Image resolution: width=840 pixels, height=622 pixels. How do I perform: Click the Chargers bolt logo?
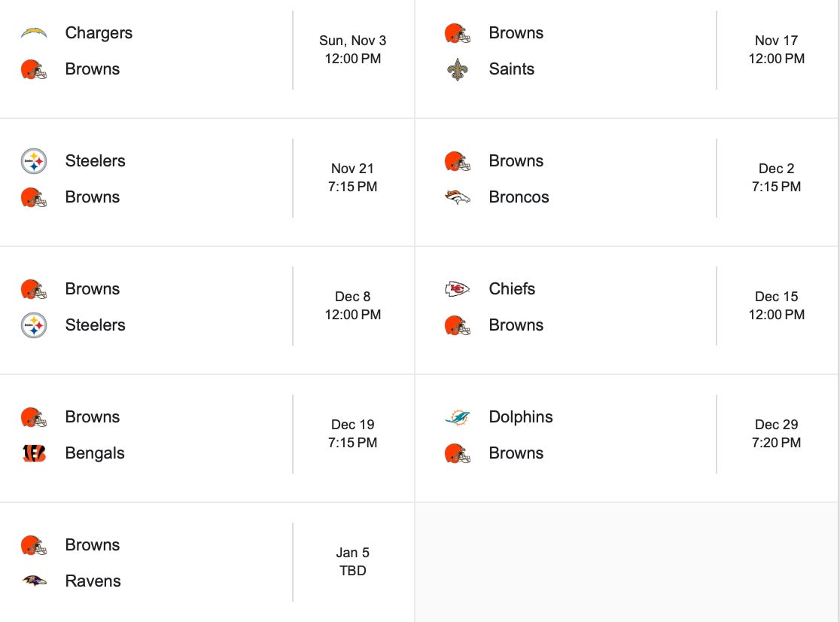pyautogui.click(x=34, y=33)
